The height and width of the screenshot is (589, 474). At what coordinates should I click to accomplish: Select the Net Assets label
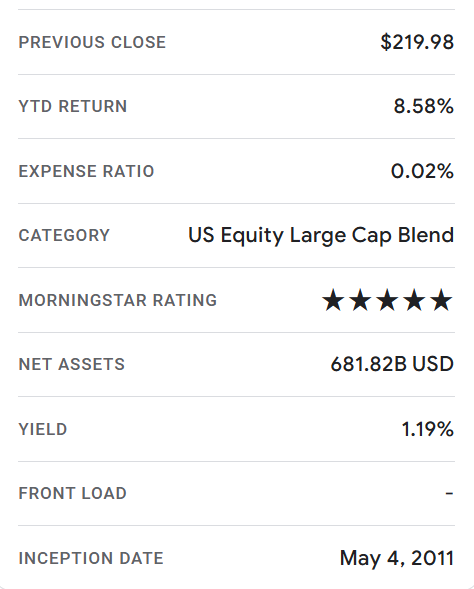(x=72, y=364)
